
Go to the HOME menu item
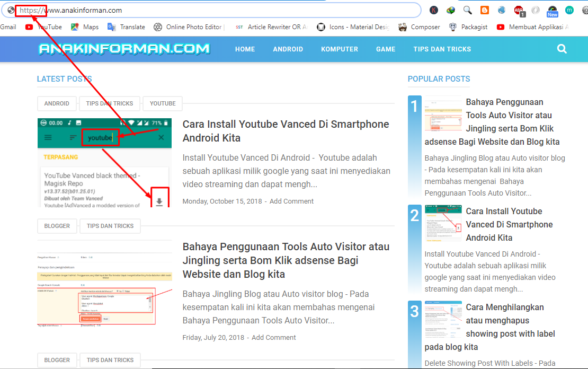pyautogui.click(x=245, y=49)
